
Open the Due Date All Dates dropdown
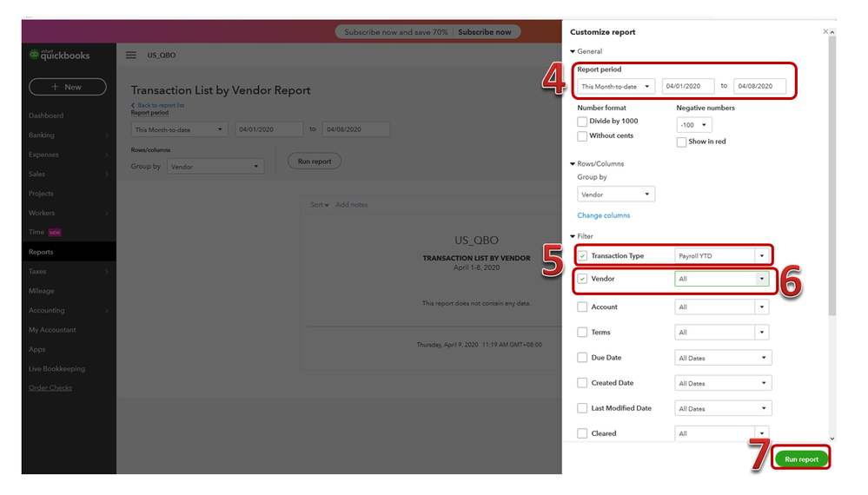723,358
